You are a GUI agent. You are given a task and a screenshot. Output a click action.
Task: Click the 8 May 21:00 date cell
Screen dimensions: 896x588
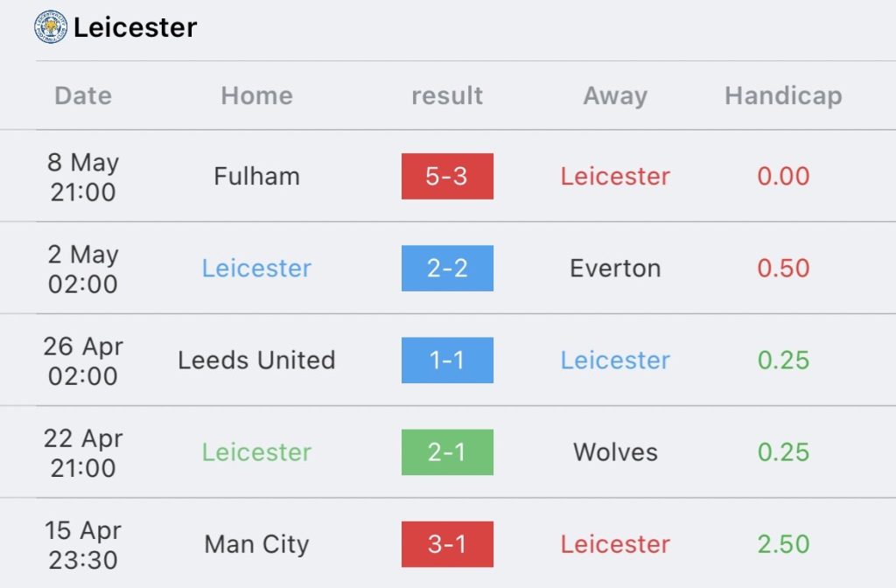click(83, 177)
